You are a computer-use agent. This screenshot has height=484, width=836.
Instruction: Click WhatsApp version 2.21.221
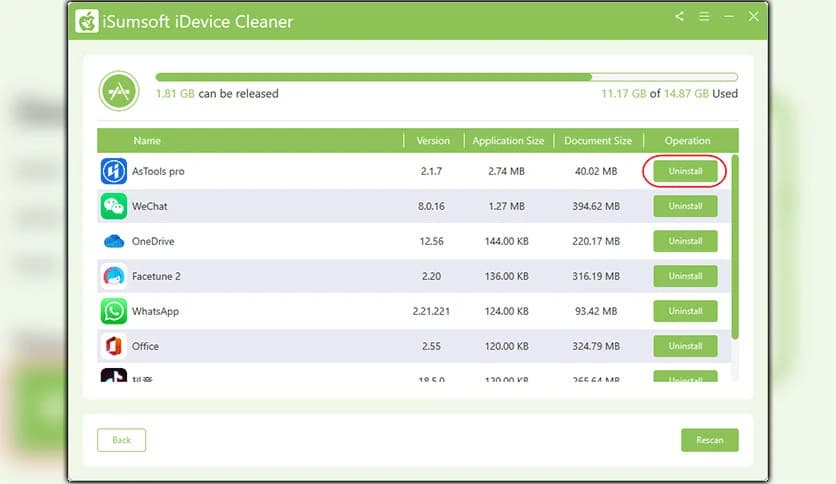click(431, 311)
